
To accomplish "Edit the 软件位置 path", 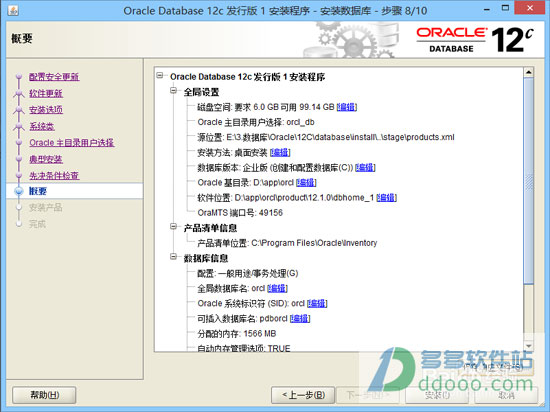I will [x=387, y=198].
